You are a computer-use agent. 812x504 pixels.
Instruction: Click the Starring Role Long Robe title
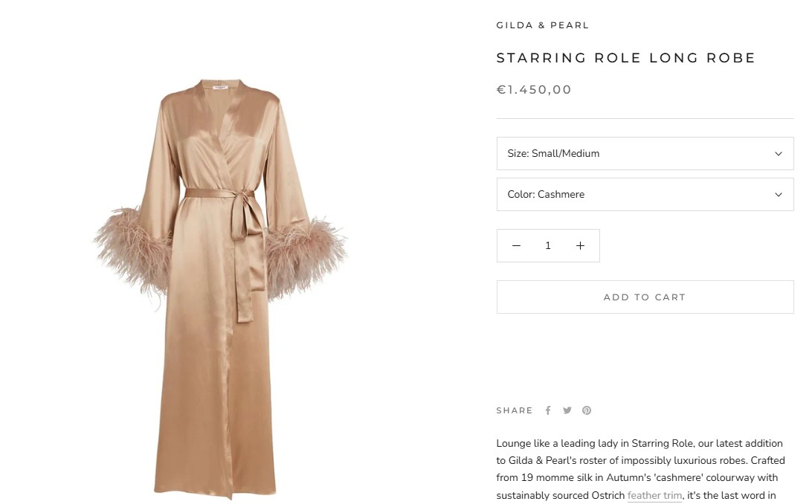[x=625, y=58]
